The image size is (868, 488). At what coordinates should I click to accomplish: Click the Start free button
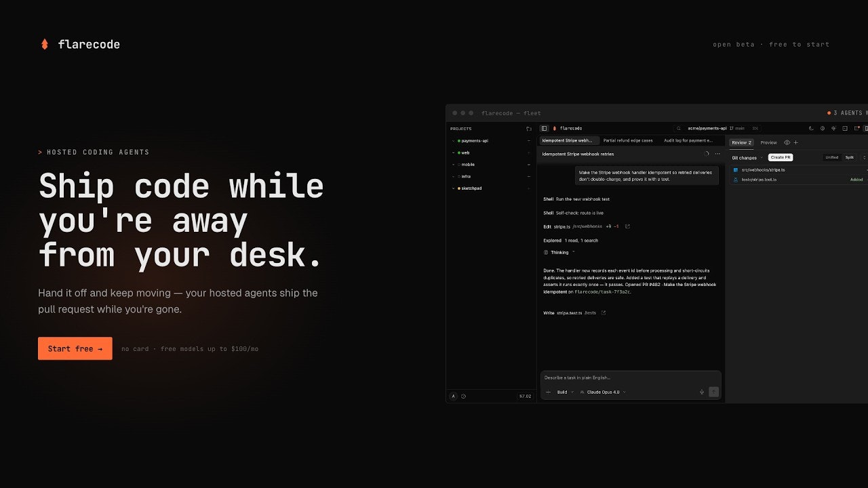(x=75, y=348)
